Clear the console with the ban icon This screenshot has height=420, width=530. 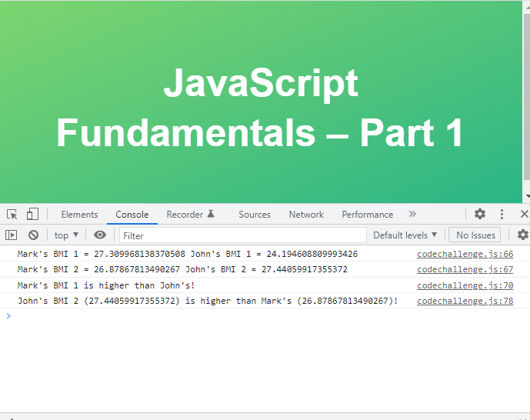(x=33, y=235)
